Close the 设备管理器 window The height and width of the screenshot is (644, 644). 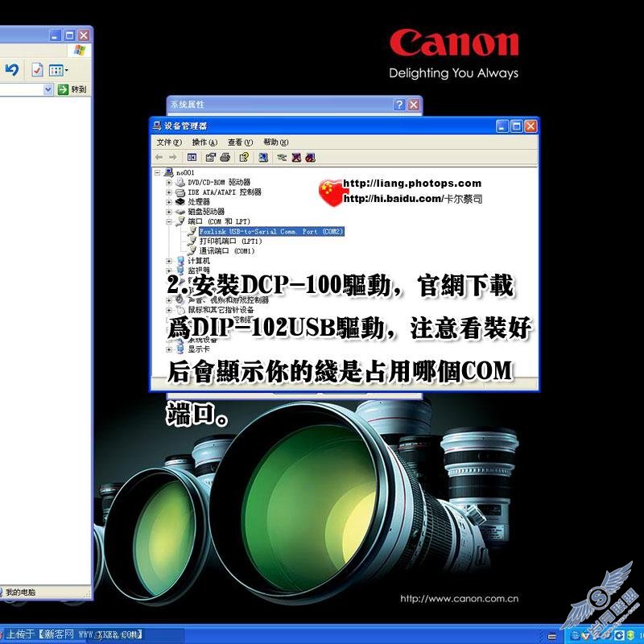tap(530, 126)
